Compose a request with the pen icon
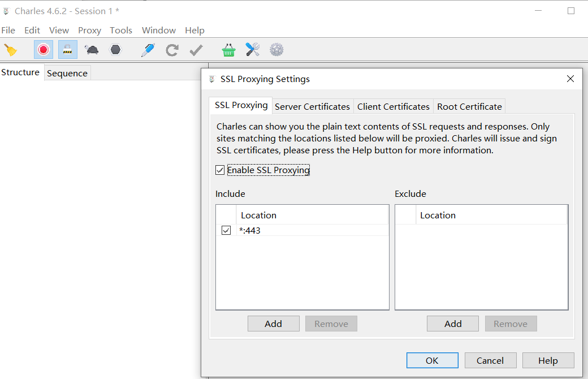 point(148,50)
